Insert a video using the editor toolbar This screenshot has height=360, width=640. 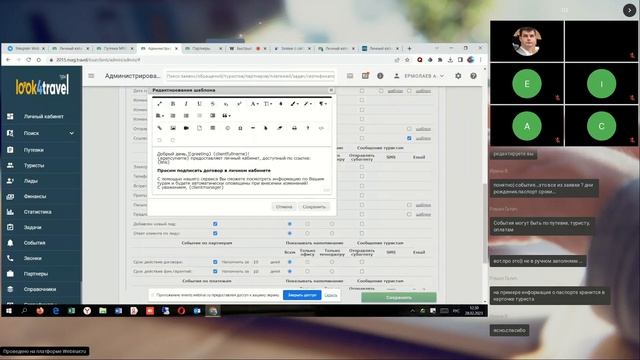[186, 128]
